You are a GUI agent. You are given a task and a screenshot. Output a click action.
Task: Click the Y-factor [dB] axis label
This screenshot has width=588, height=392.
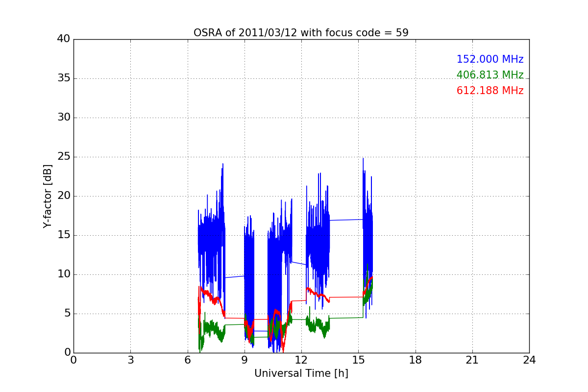[x=47, y=196]
